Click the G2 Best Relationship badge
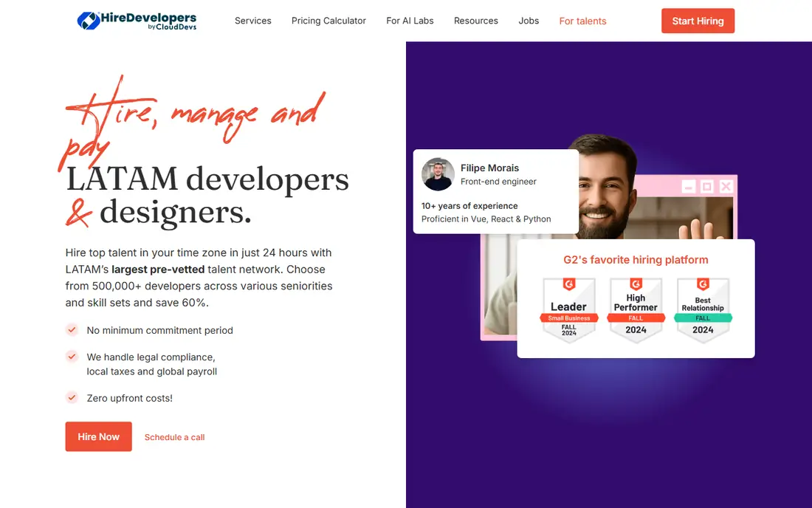 703,309
